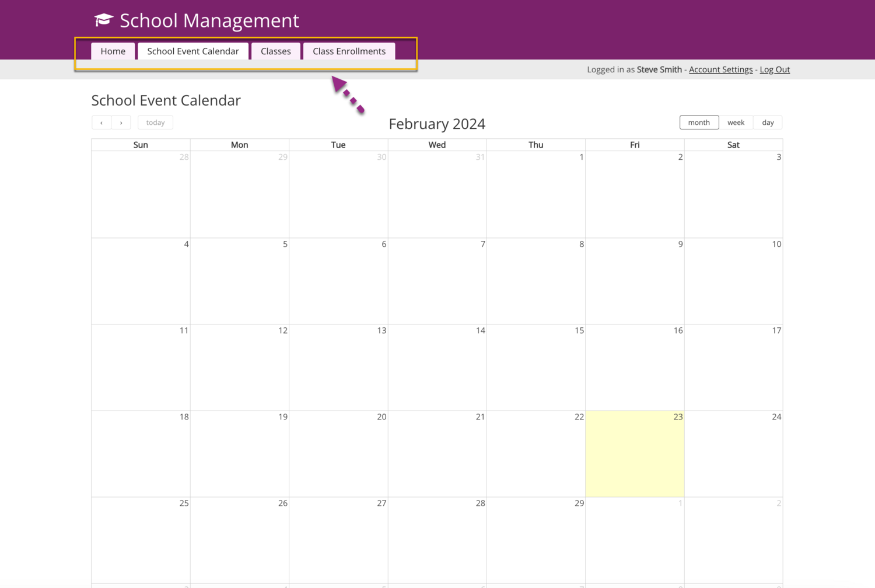Image resolution: width=875 pixels, height=588 pixels.
Task: Select the School Event Calendar tab
Action: point(192,51)
